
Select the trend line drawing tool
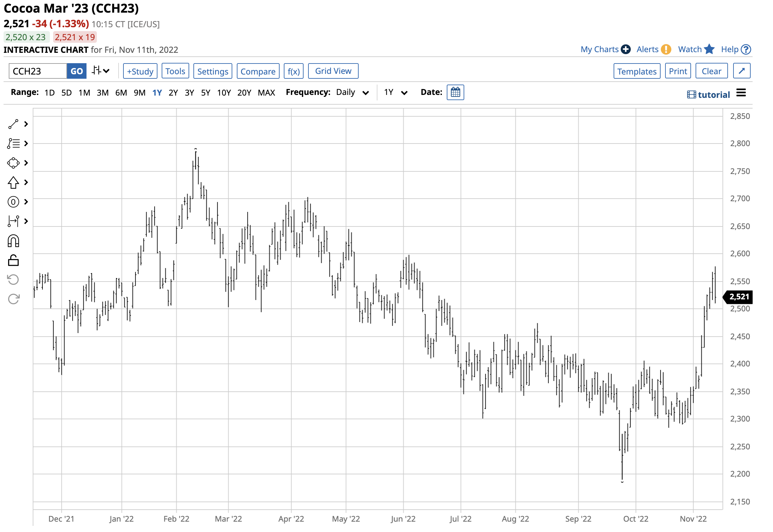pyautogui.click(x=13, y=124)
